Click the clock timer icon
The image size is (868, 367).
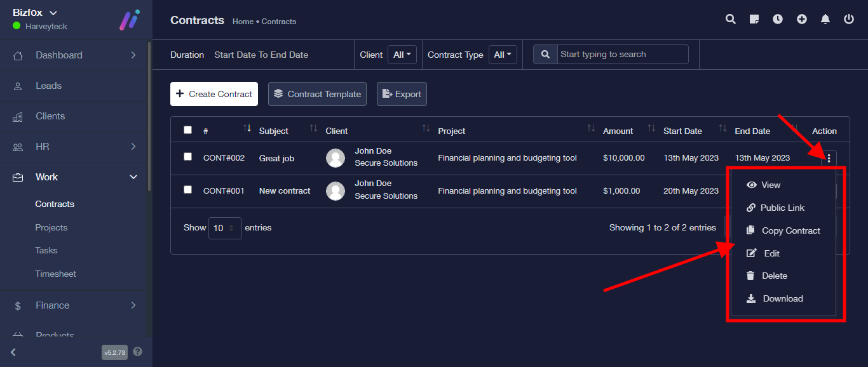(778, 20)
